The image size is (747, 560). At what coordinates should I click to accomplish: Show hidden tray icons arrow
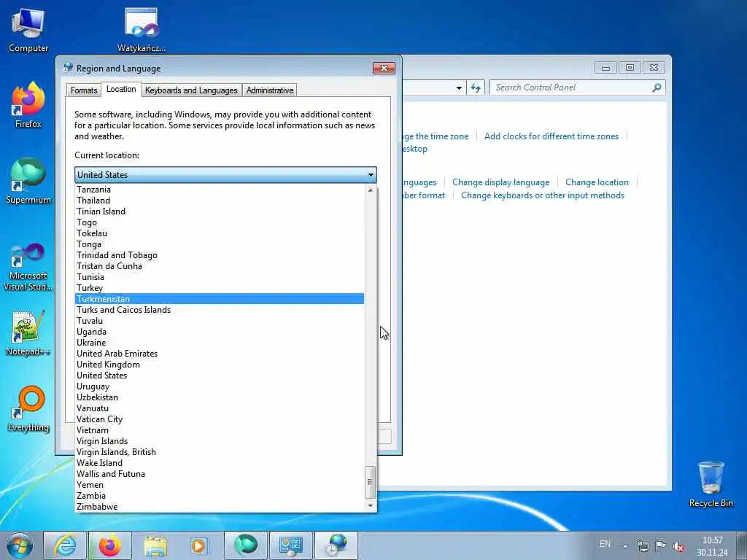(x=625, y=546)
